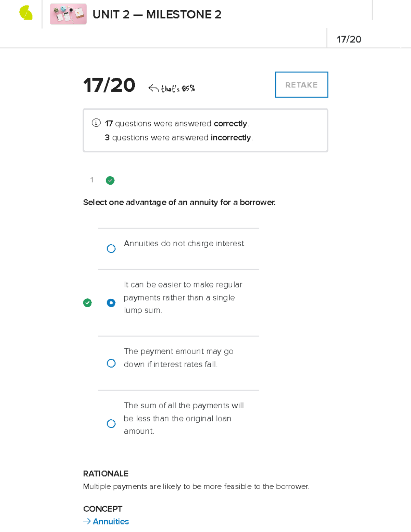The image size is (411, 532).
Task: Click the RATIONALE heading
Action: click(106, 474)
